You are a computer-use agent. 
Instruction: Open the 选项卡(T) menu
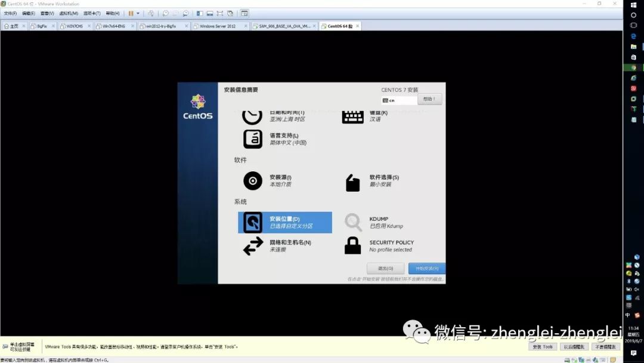pyautogui.click(x=92, y=13)
